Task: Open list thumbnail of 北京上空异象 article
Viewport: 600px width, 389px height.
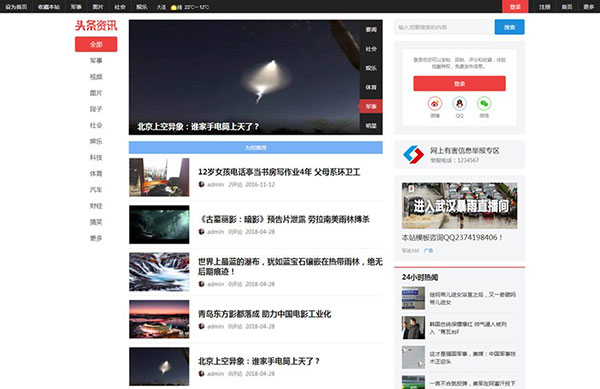Action: [159, 366]
